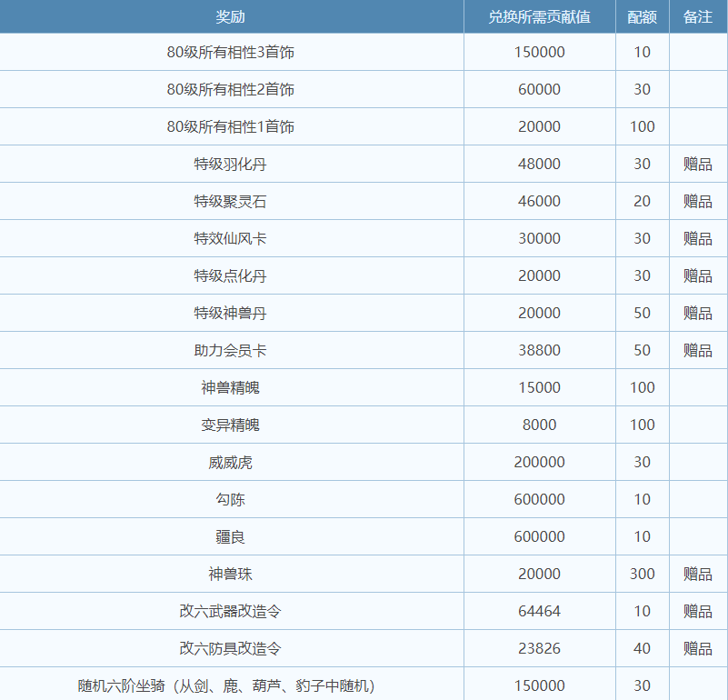Select the 随机六阶坐骑 reward cell

click(226, 686)
